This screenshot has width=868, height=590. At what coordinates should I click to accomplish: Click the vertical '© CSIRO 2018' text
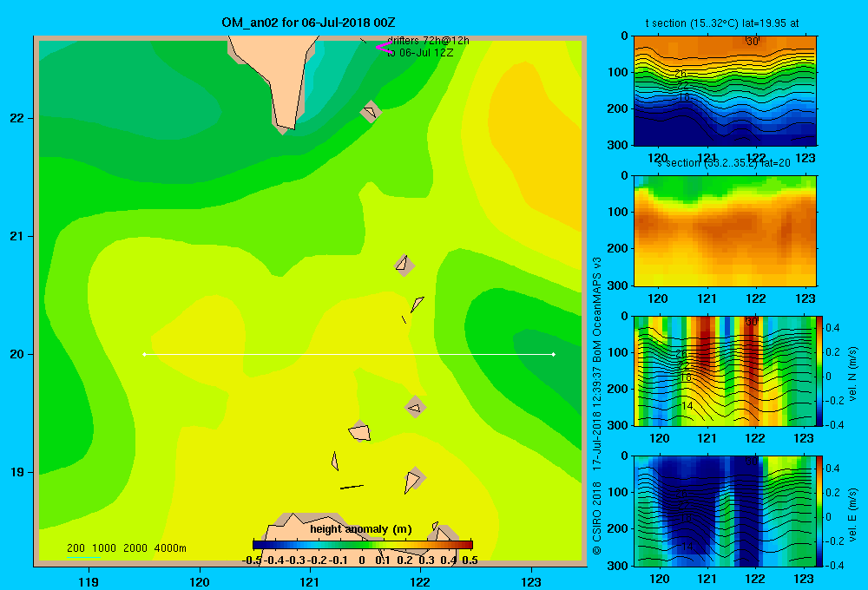pyautogui.click(x=597, y=518)
